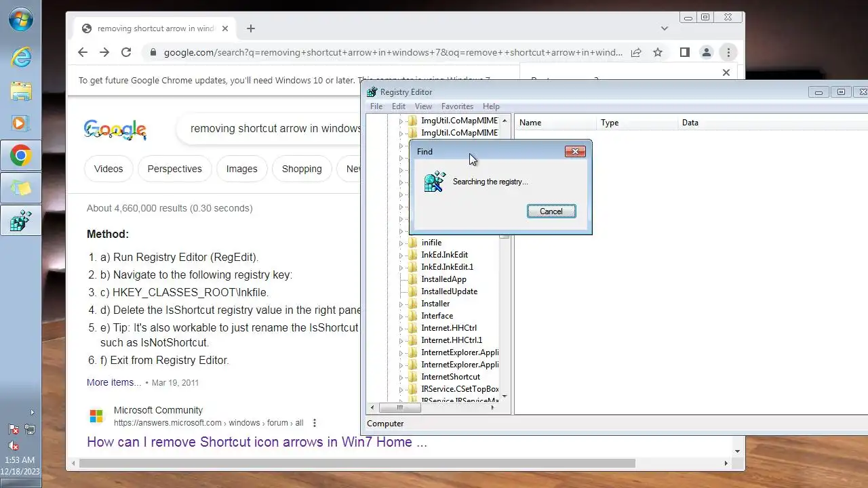This screenshot has width=868, height=488.
Task: Open Registry Editor File menu
Action: [x=376, y=106]
